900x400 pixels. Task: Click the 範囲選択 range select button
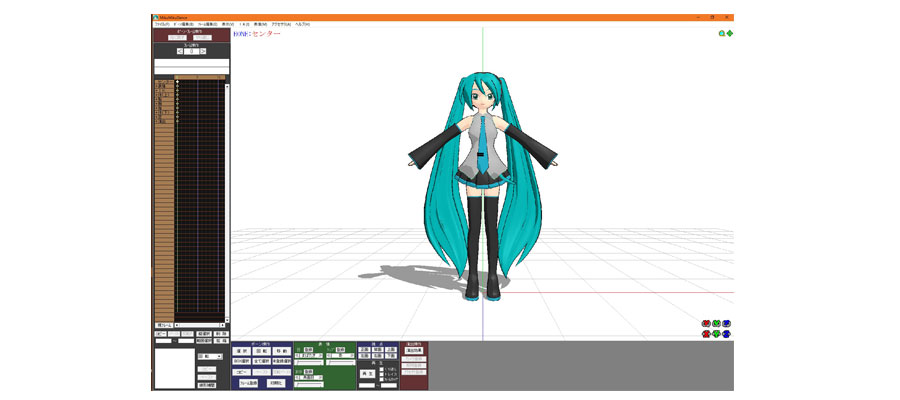coord(204,340)
